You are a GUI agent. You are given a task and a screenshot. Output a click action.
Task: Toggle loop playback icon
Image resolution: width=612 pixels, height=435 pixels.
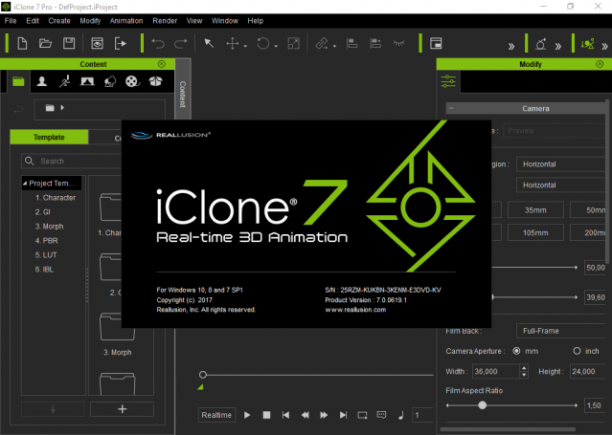tap(362, 415)
